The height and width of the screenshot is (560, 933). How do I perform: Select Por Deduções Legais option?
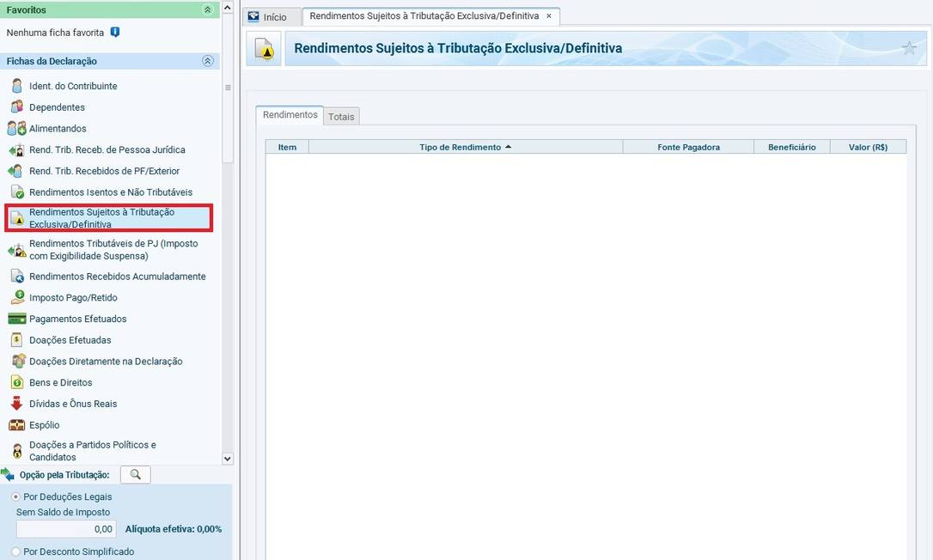click(x=15, y=496)
